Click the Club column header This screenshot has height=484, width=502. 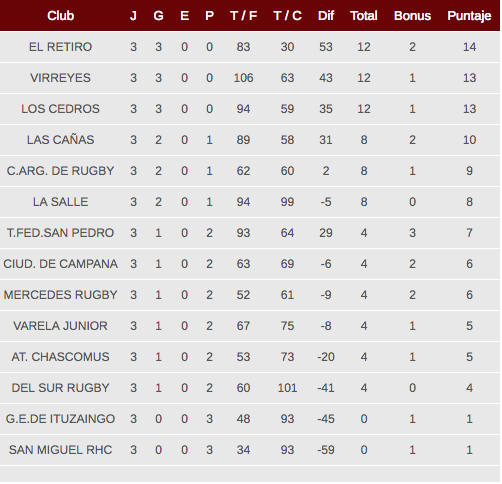point(60,16)
